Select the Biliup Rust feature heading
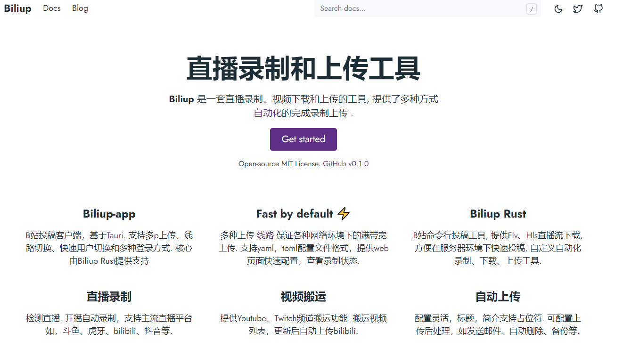Image resolution: width=623 pixels, height=364 pixels. pyautogui.click(x=498, y=214)
